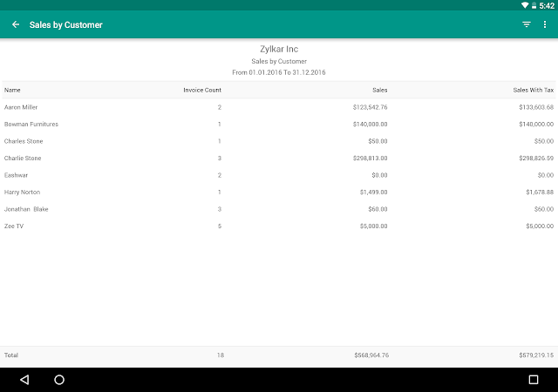558x392 pixels.
Task: Select Eashwar's invoice count 2
Action: 220,175
